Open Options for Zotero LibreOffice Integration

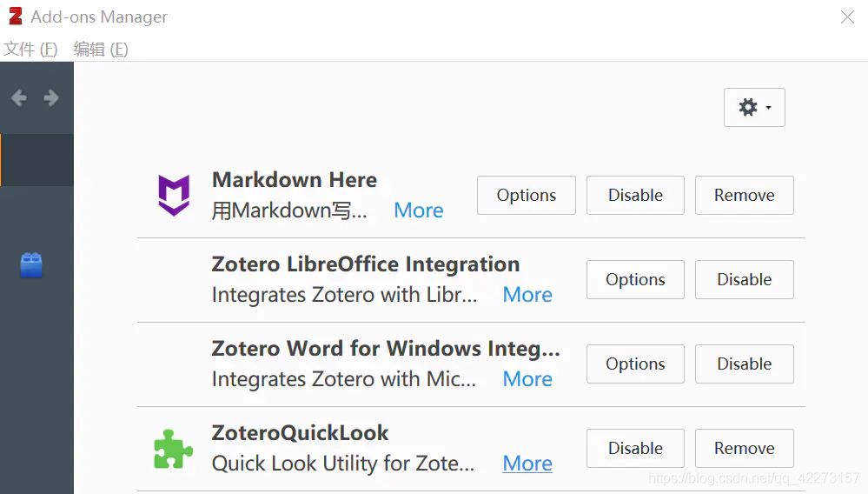pos(635,280)
